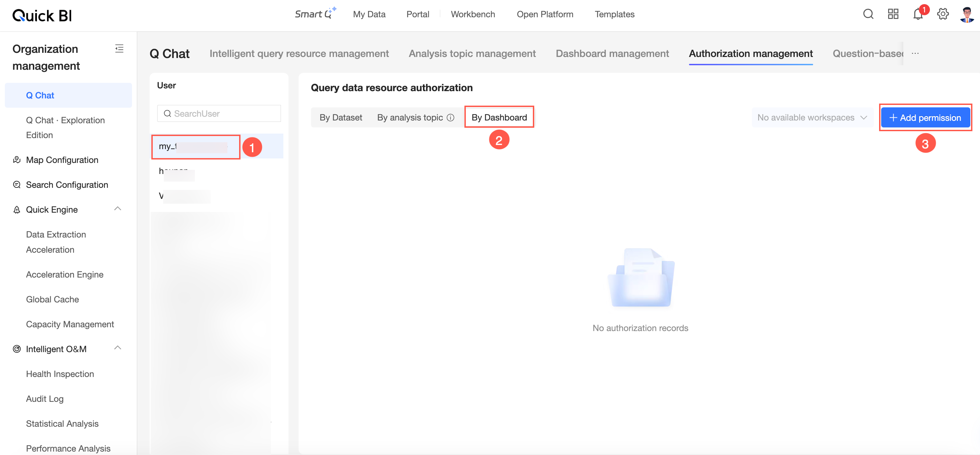Select the By Dataset option
This screenshot has width=980, height=455.
coord(340,117)
